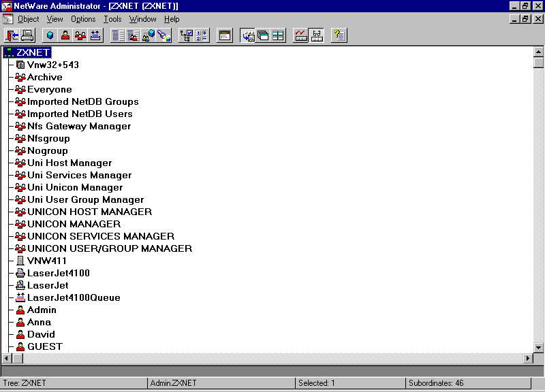Click the tree-with-checkmark toolbar icon
Screen dimensions: 545x392
(x=186, y=35)
